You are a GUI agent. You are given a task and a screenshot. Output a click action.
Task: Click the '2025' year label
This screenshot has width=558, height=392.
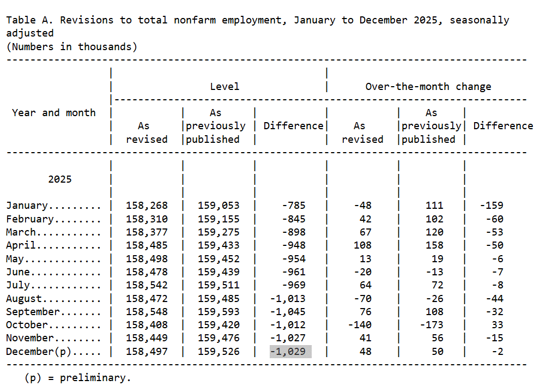coord(59,179)
